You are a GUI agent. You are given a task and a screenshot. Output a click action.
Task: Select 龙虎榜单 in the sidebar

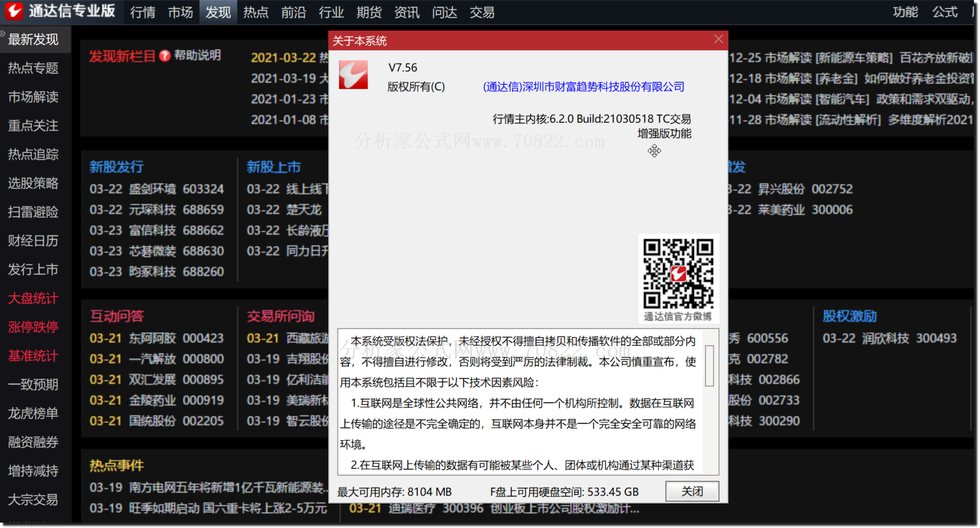pyautogui.click(x=34, y=414)
